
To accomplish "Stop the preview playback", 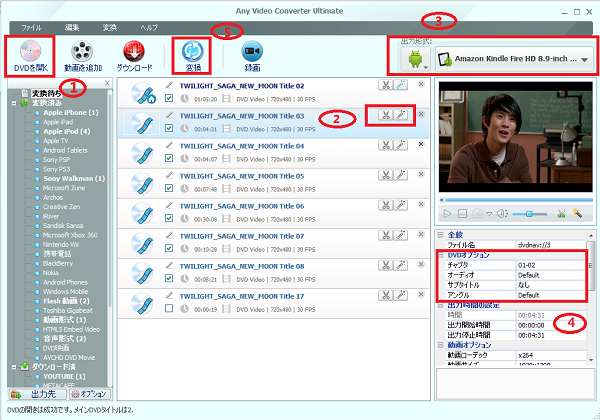I will 462,213.
